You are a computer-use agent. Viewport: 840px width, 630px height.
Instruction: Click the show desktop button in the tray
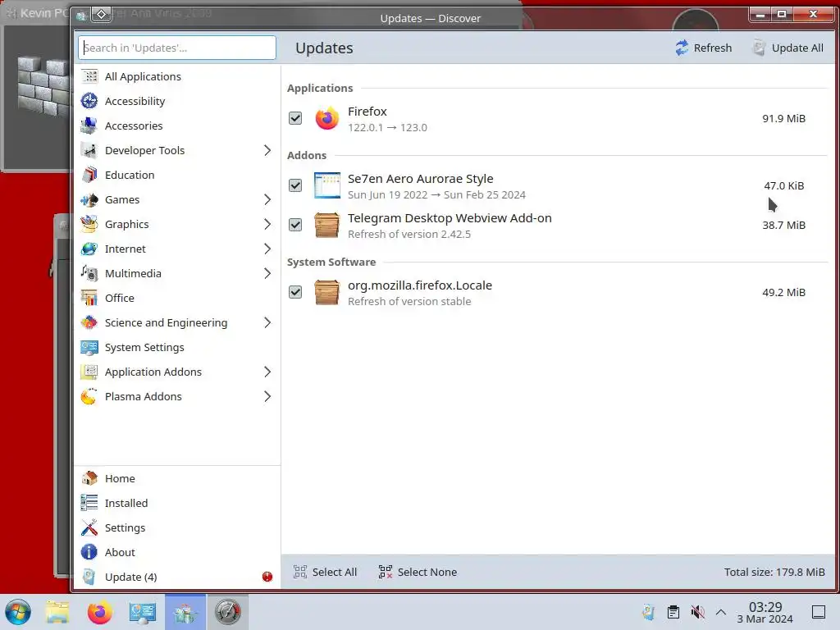(819, 612)
